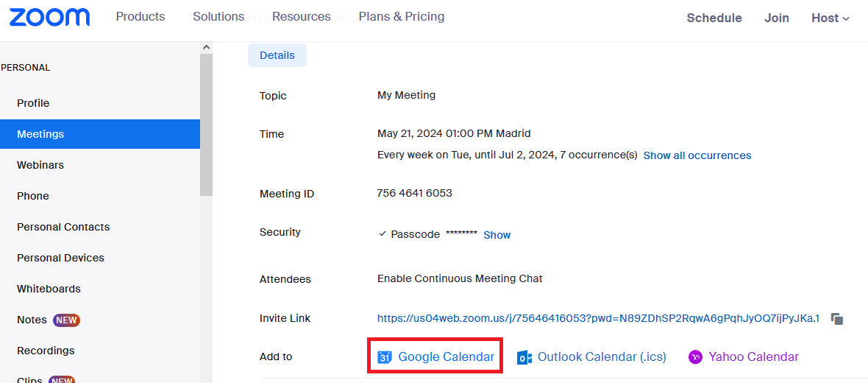
Task: Open Profile in the sidebar
Action: coord(33,103)
